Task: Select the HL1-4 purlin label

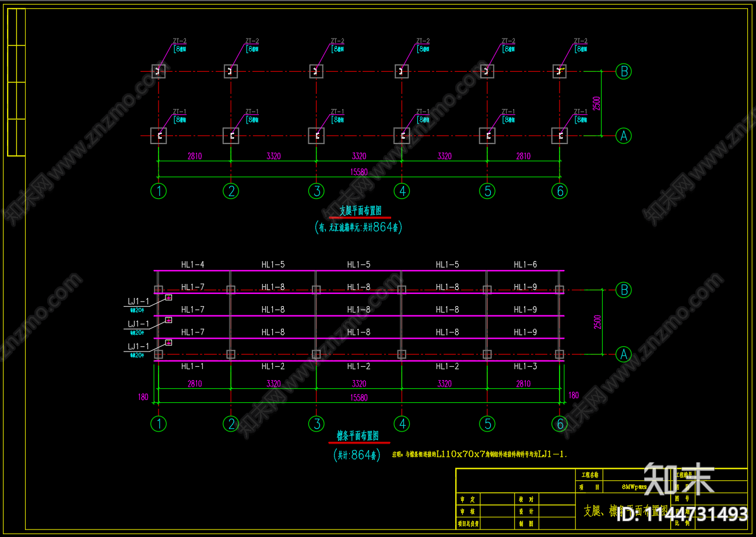Action: 192,265
